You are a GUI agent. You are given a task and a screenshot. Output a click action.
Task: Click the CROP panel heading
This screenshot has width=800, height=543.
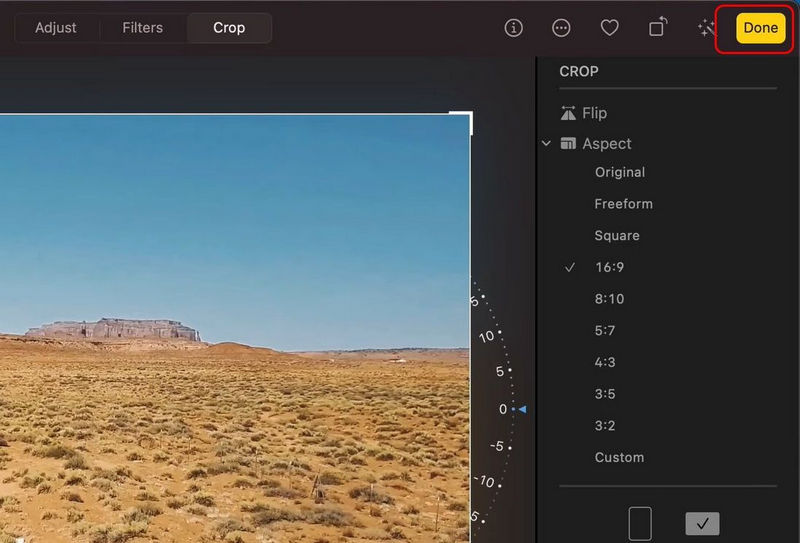pos(579,71)
